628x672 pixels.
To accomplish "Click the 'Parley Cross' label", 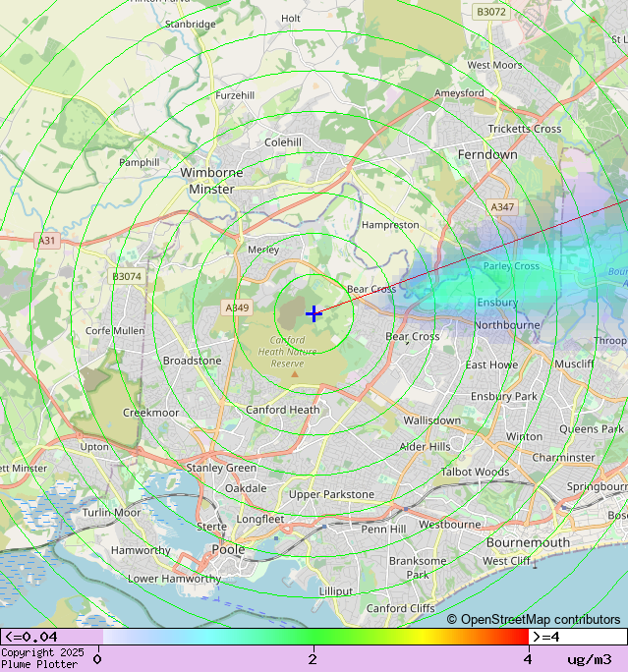I will pyautogui.click(x=511, y=266).
